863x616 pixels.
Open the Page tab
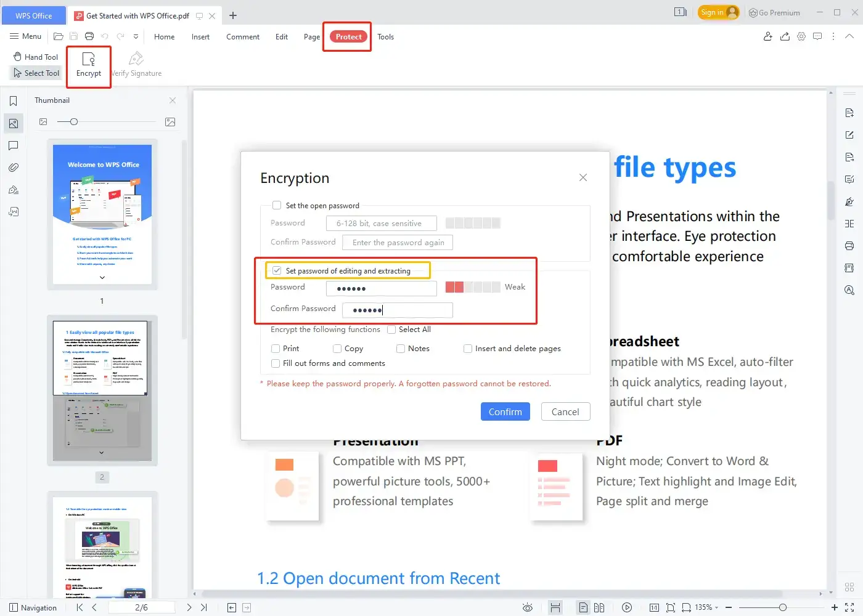click(312, 36)
